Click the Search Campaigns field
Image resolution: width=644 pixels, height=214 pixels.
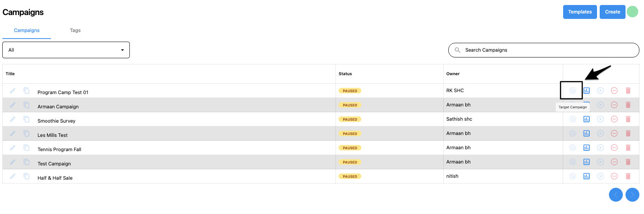click(x=543, y=50)
